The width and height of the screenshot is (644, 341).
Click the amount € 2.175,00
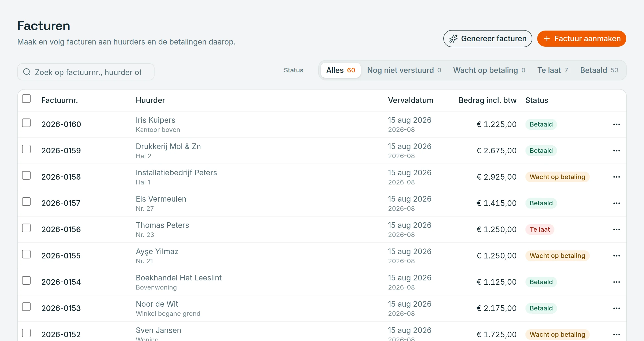coord(496,308)
